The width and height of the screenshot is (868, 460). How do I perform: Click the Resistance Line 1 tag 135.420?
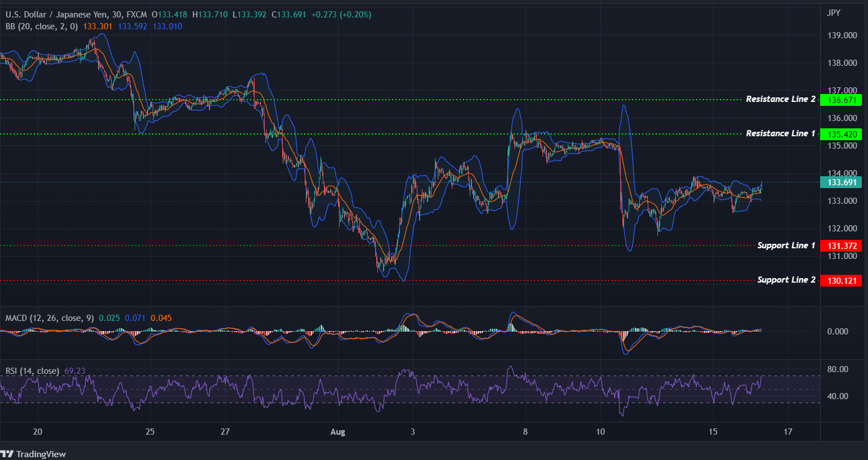click(x=841, y=134)
